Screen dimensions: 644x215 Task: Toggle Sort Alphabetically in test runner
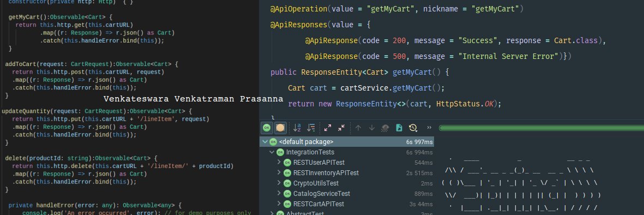pyautogui.click(x=297, y=128)
